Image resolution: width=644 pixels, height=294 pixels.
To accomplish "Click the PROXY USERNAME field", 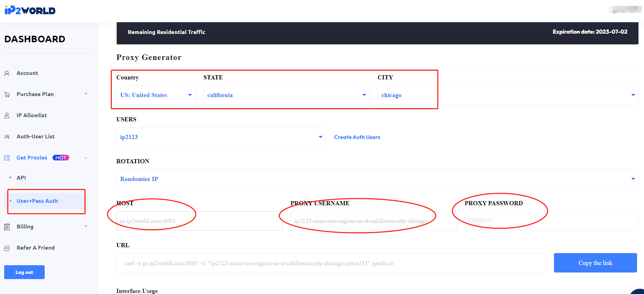I will click(x=373, y=221).
